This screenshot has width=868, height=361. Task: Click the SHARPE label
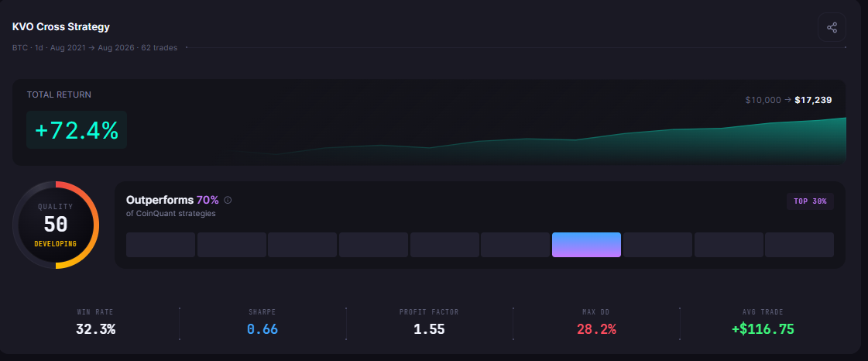tap(262, 312)
